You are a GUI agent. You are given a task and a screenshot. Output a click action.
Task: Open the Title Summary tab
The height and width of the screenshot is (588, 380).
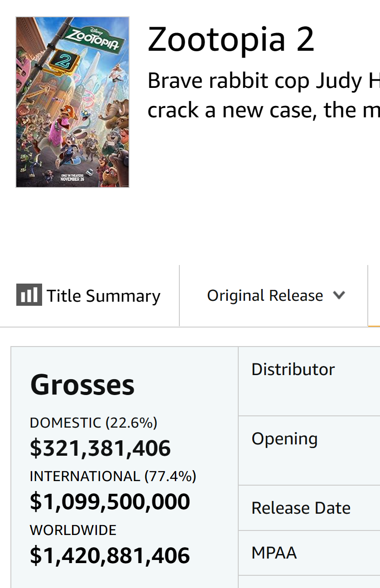coord(89,296)
